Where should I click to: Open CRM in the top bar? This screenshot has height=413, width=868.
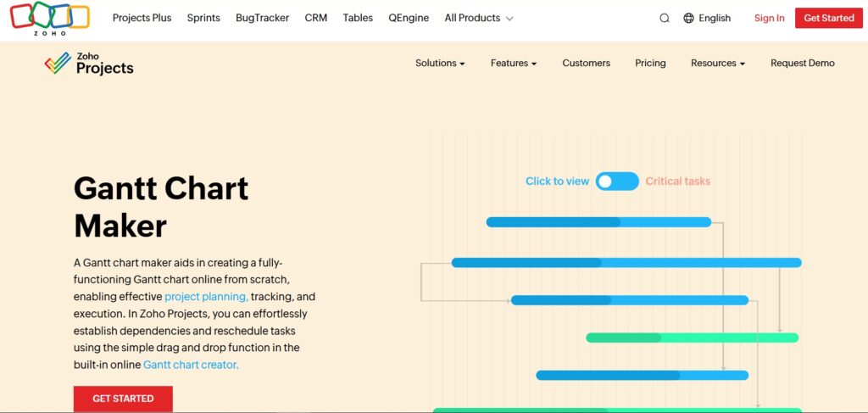click(x=316, y=19)
